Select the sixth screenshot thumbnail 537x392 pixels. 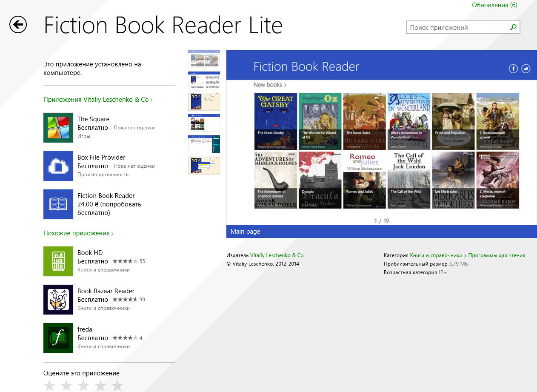[204, 166]
